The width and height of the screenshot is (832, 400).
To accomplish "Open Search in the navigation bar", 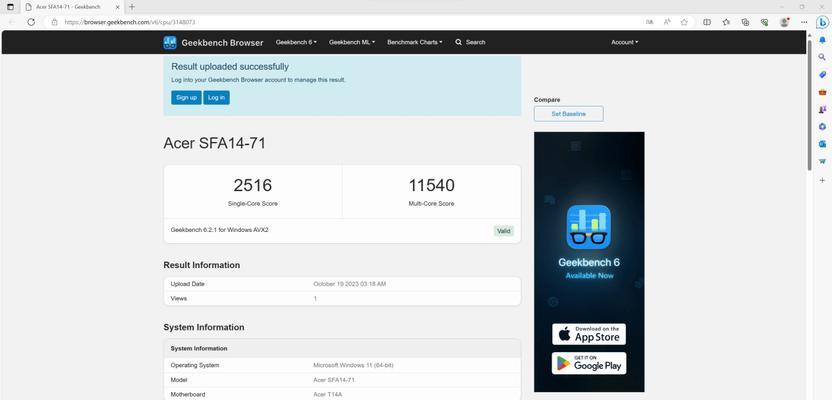I will click(x=470, y=42).
